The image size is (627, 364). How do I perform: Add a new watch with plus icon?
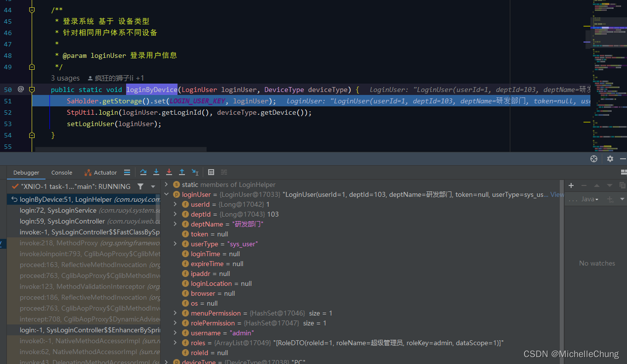[571, 185]
